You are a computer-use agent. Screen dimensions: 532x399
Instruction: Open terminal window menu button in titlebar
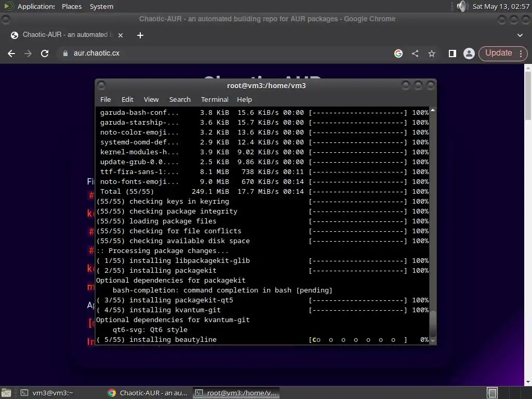coord(101,86)
